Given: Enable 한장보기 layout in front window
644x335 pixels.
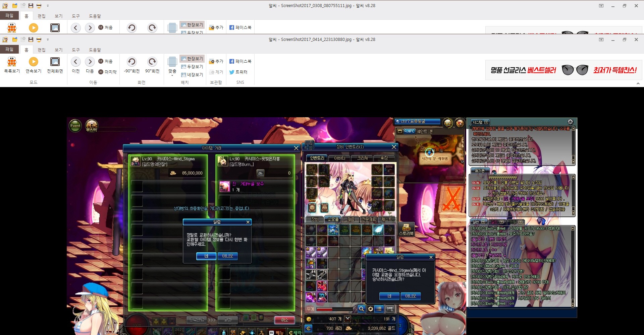Looking at the screenshot, I should (x=192, y=59).
